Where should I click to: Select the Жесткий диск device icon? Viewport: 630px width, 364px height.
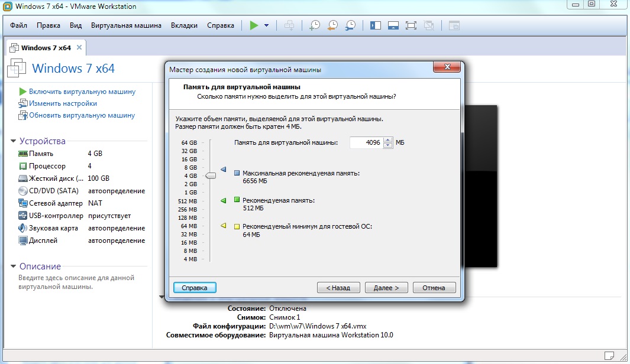pyautogui.click(x=23, y=178)
